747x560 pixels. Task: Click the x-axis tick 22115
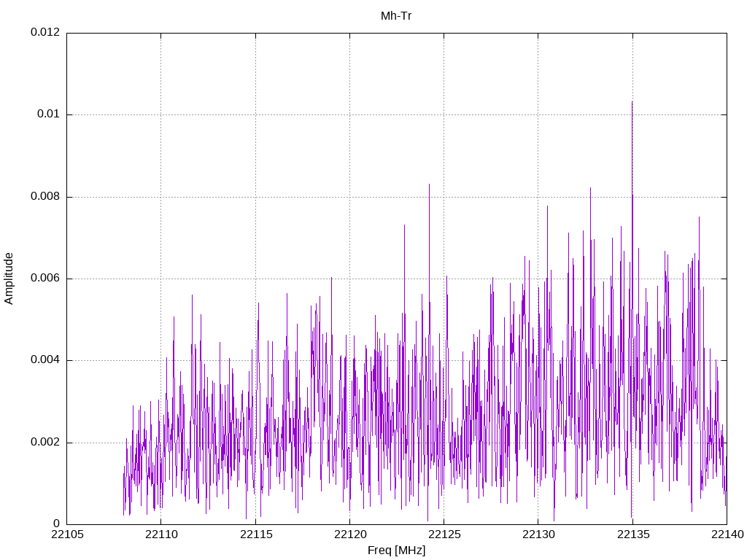click(256, 534)
